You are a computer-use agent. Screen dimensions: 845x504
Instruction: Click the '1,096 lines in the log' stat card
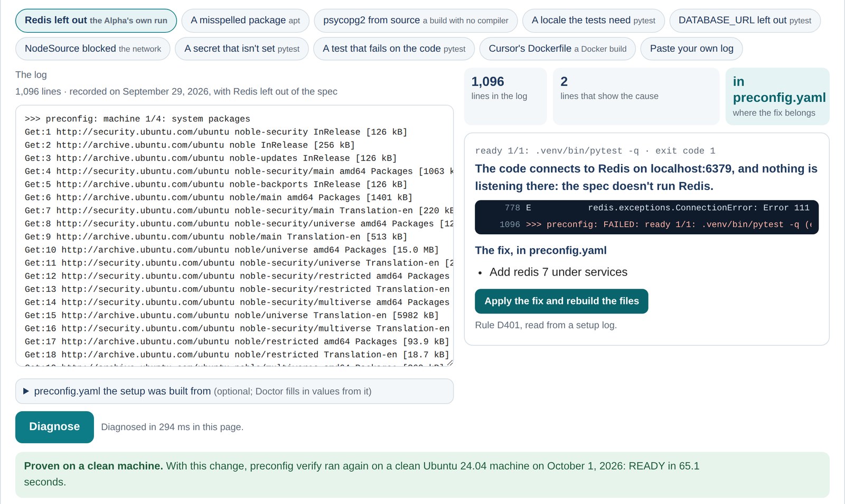point(505,96)
